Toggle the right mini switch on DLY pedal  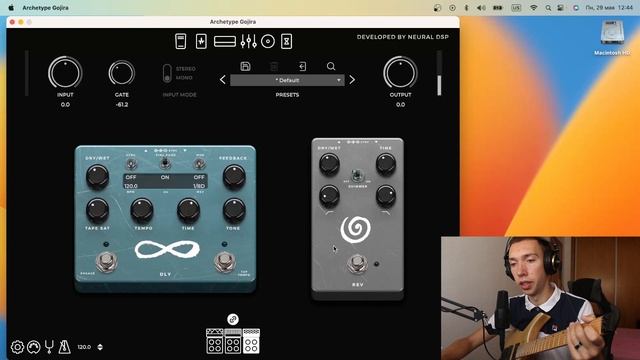point(200,164)
